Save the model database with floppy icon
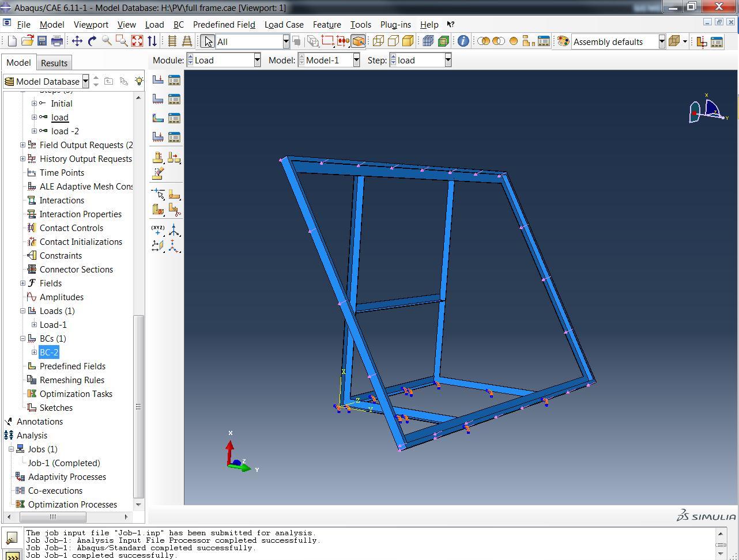739x560 pixels. [x=42, y=41]
